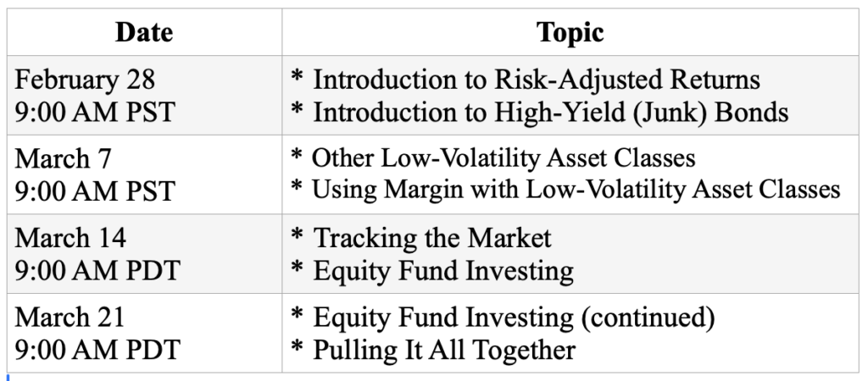868x381 pixels.
Task: Click Equity Fund Investing in March 14 row
Action: click(x=442, y=270)
